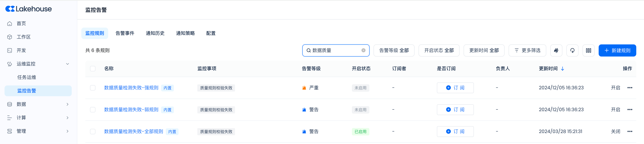Toggle the select-all header checkbox
This screenshot has width=644, height=144.
tap(93, 69)
